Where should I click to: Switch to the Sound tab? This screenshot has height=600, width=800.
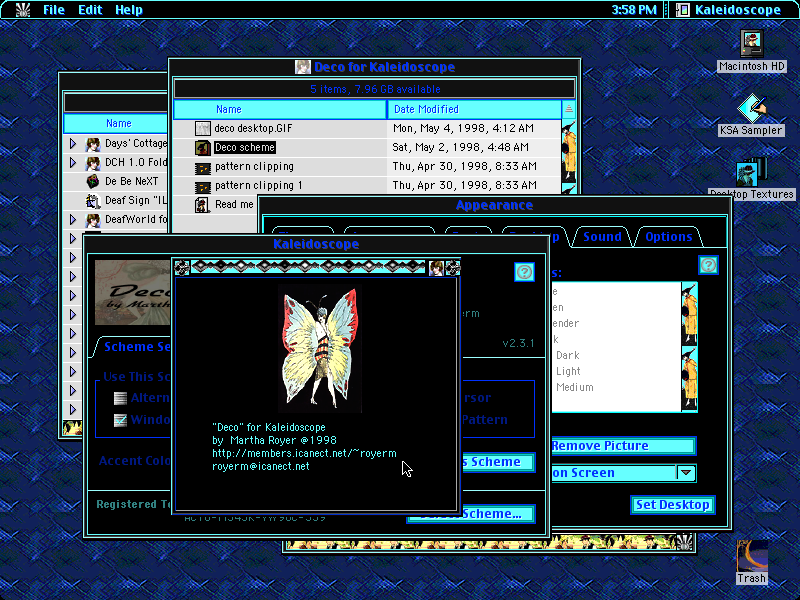click(602, 237)
